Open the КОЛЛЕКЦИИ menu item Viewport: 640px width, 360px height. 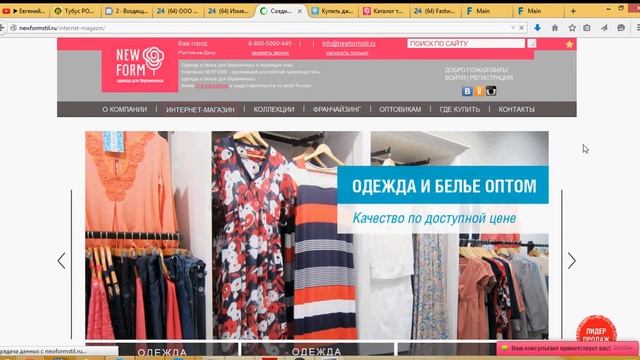click(274, 109)
